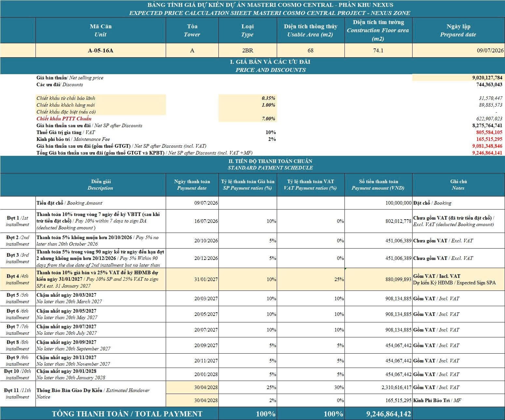Select the 25% VAT ratio of 4th installment
The height and width of the screenshot is (420, 505).
(x=339, y=279)
